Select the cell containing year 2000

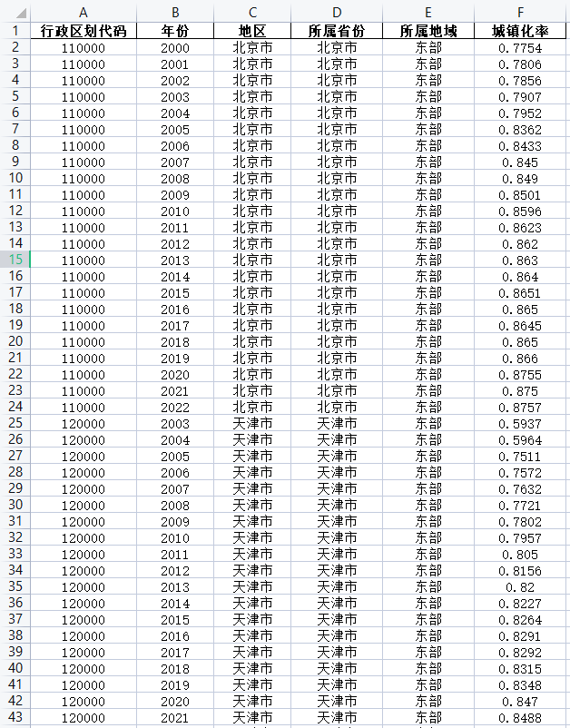click(175, 47)
